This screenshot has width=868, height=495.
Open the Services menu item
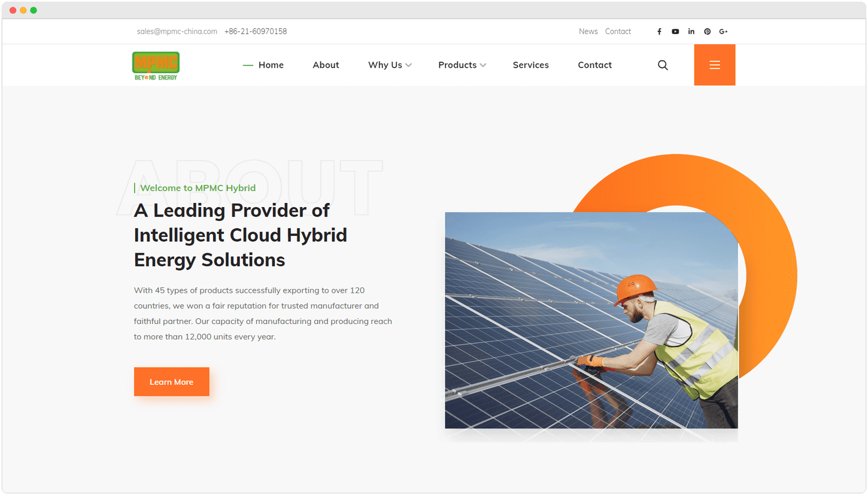click(531, 65)
